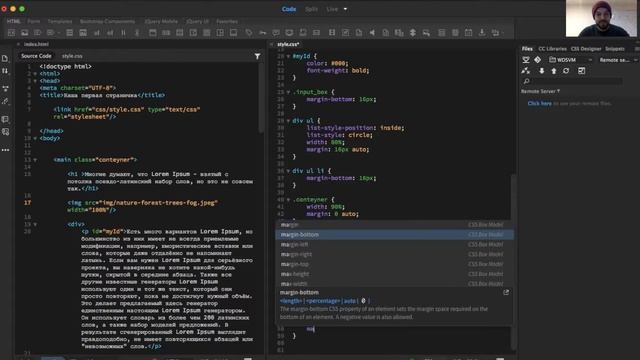Open the jQuery Mobile insert tab
The image size is (640, 360).
tap(161, 21)
